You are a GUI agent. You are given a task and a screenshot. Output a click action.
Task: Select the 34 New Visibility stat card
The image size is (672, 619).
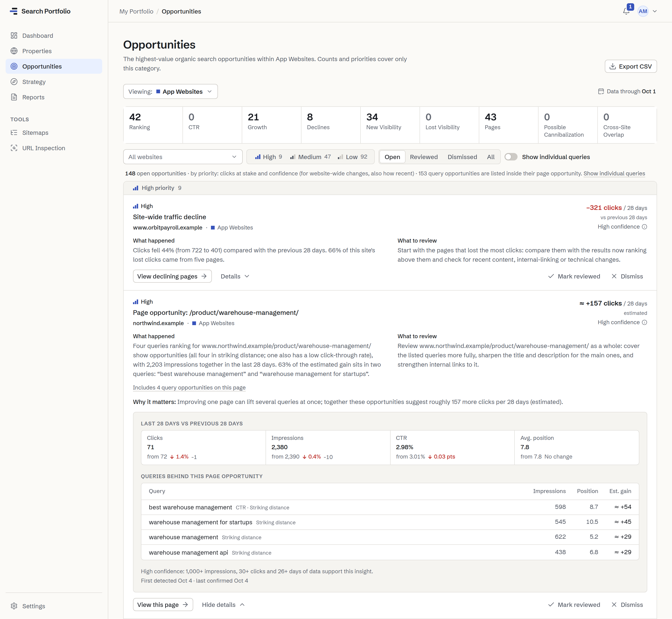pos(390,125)
